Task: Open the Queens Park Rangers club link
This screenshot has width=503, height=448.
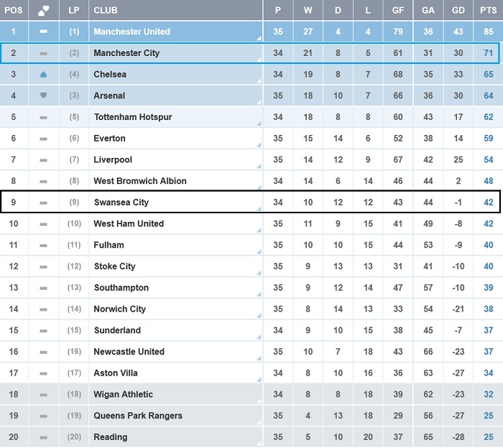Action: pos(137,416)
